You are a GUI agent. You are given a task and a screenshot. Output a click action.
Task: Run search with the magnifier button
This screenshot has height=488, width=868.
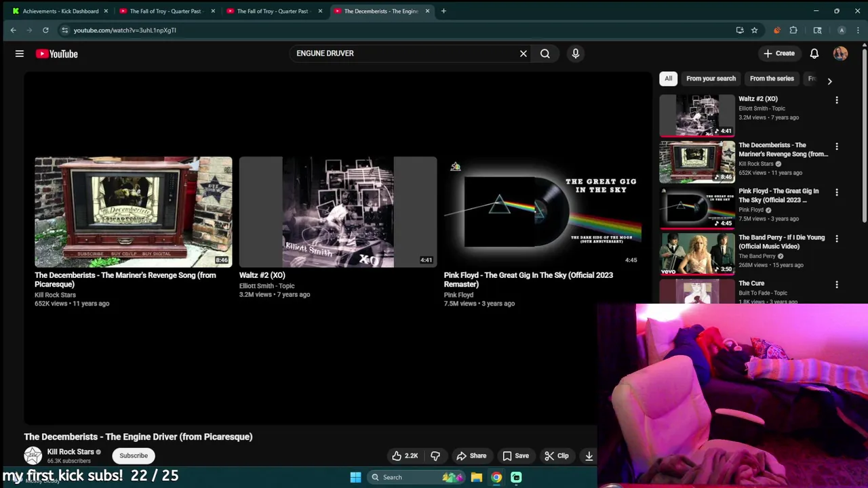(x=545, y=54)
